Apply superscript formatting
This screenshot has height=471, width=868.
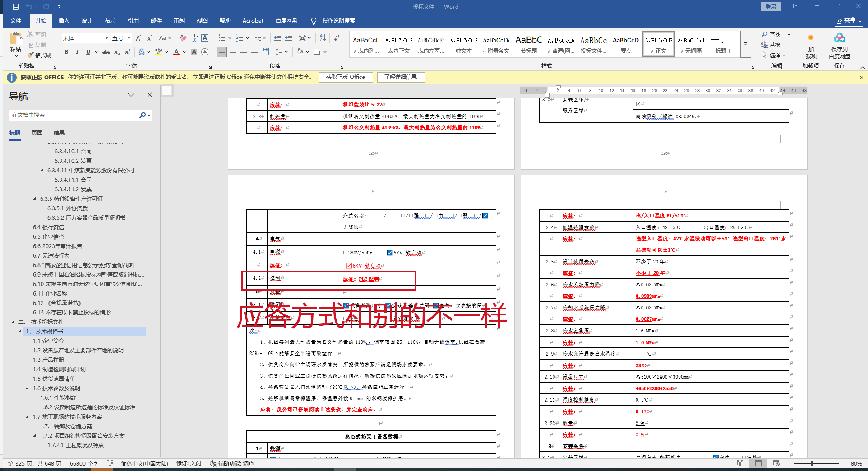(x=128, y=52)
